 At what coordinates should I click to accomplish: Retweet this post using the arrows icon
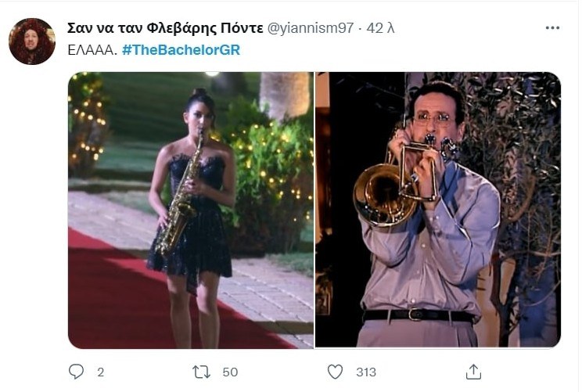(x=203, y=371)
